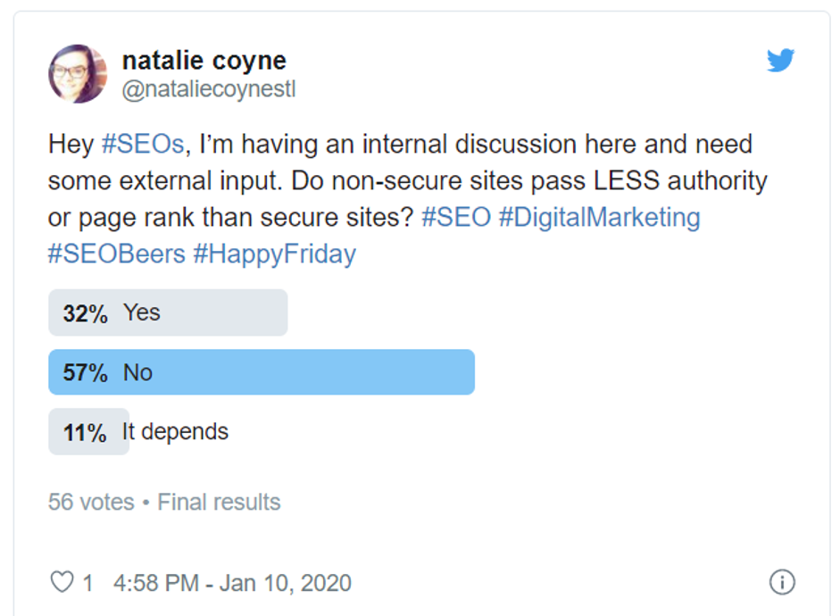Click the #SEOBeers hashtag
The height and width of the screenshot is (616, 840).
[116, 254]
